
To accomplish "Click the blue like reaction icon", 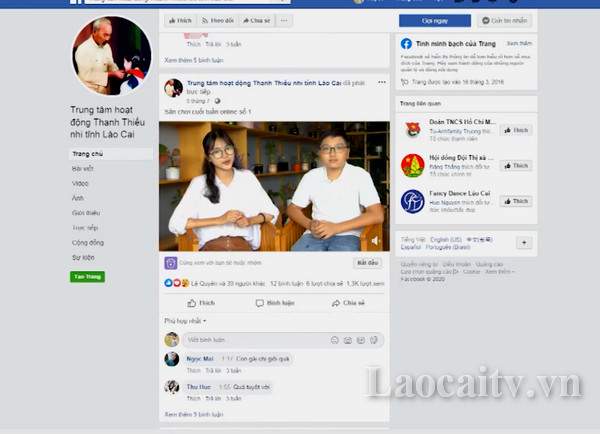I will pos(168,283).
